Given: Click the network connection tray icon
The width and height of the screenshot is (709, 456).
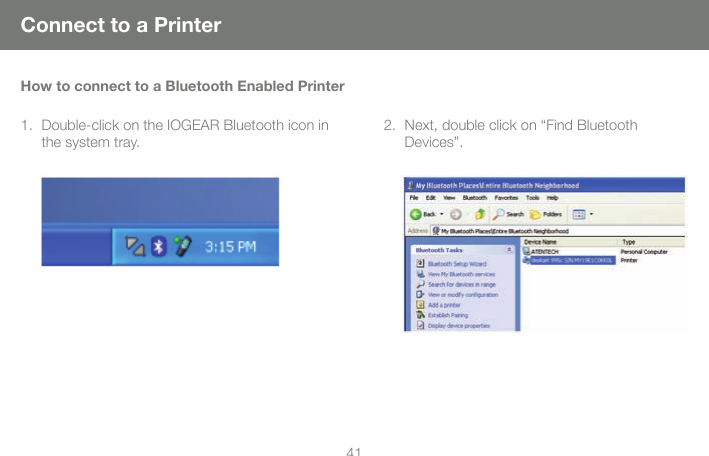Looking at the screenshot, I should (135, 247).
